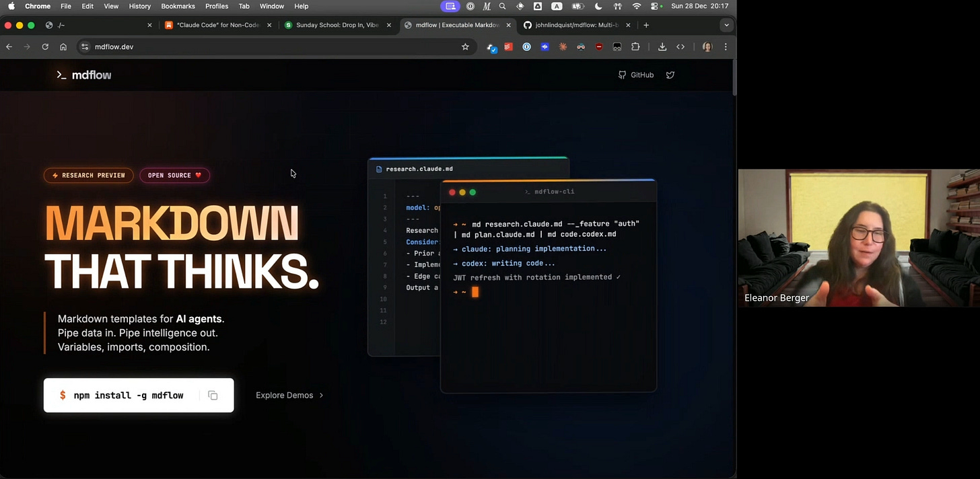Screen dimensions: 980x479
Task: Click the npm install -g mdflow box
Action: pos(139,396)
